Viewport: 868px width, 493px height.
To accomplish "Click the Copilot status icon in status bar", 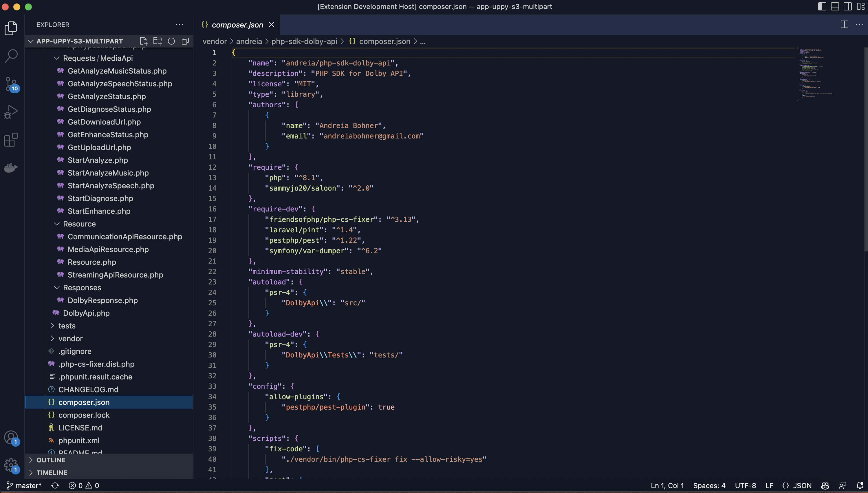I will coord(825,485).
